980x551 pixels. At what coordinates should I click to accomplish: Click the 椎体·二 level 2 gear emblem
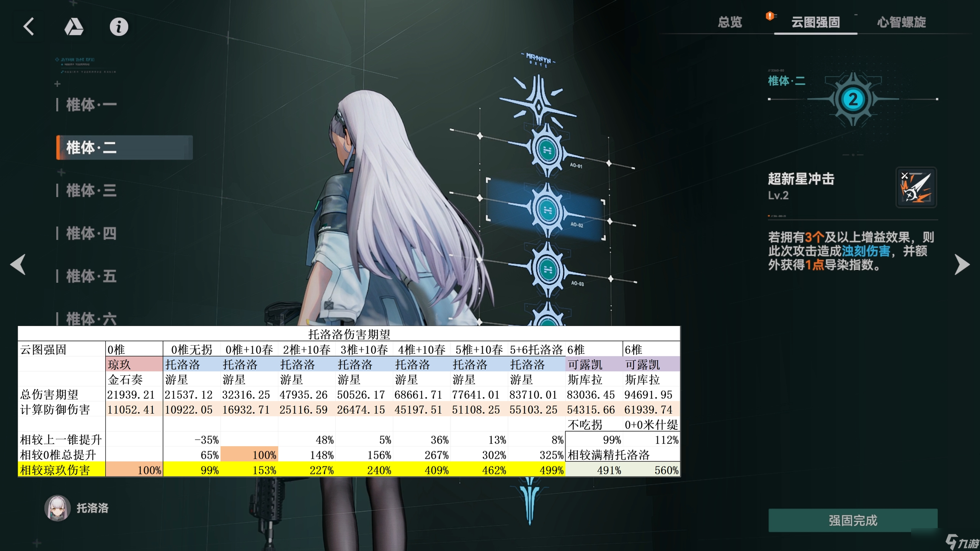(853, 99)
